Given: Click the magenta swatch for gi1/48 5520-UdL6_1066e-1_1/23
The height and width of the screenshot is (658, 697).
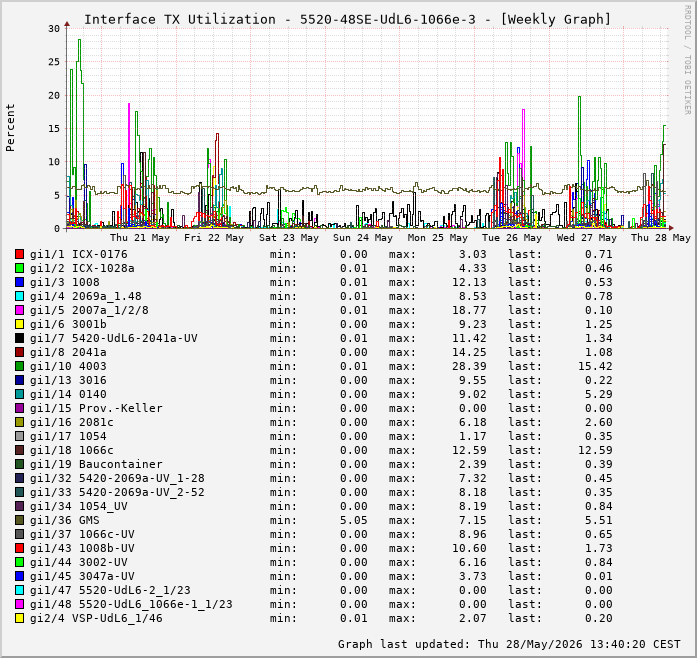Looking at the screenshot, I should pos(19,604).
